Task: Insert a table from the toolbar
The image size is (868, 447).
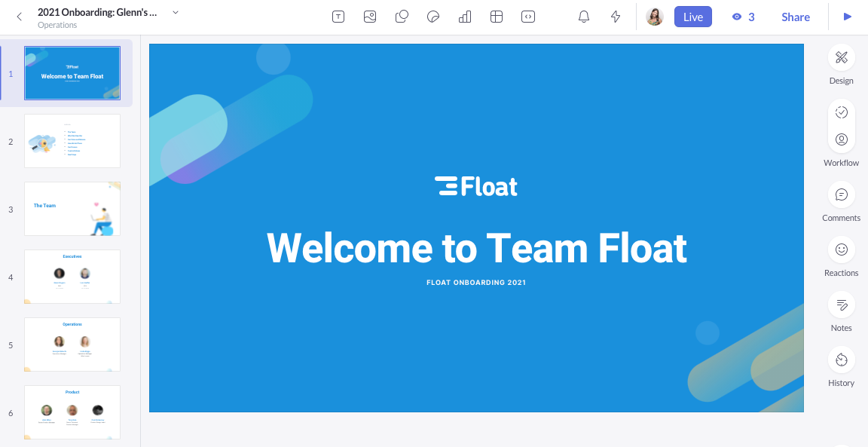Action: coord(497,17)
